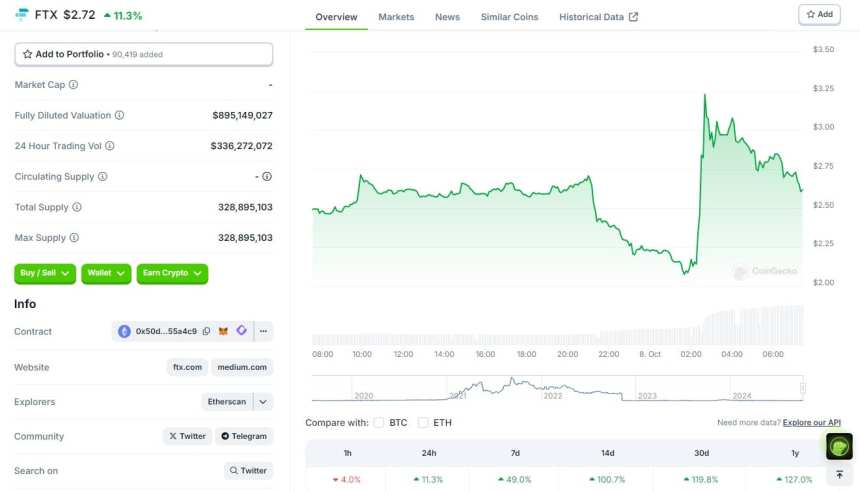Open Etherscan explorer link
860x491 pixels.
pos(227,402)
